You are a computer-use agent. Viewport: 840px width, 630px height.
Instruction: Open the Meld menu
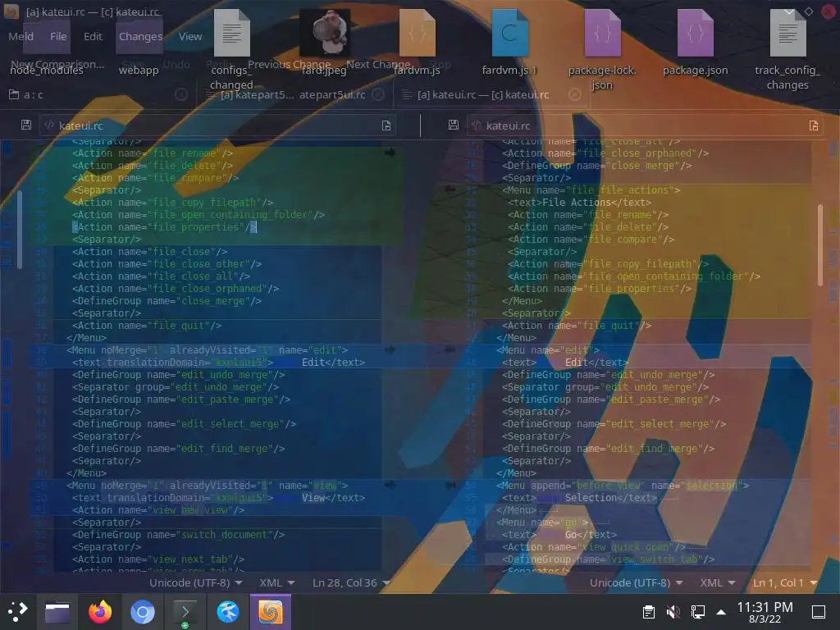21,36
